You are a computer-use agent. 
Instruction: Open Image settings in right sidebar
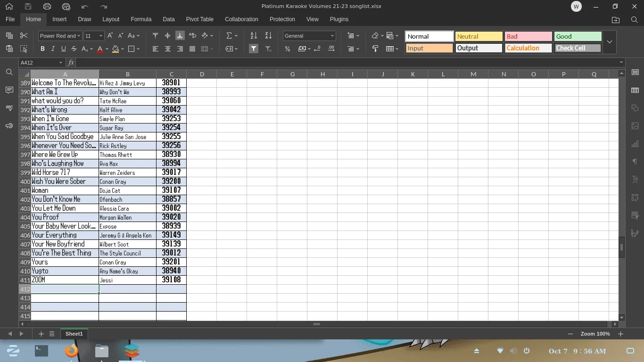tap(635, 126)
